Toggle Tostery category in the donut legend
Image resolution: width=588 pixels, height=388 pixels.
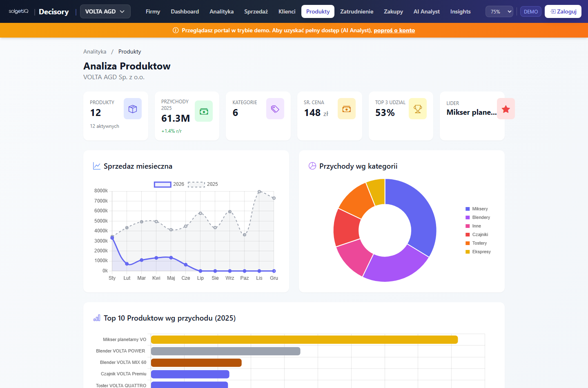click(476, 243)
